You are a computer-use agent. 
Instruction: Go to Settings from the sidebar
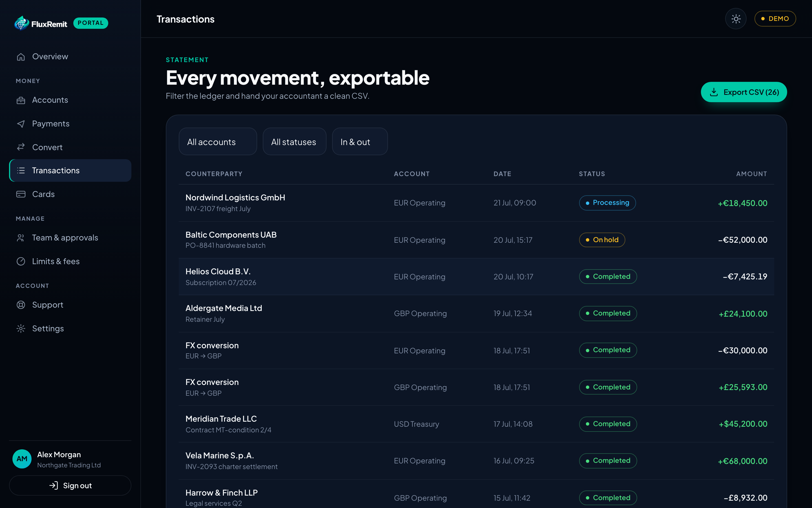(70, 329)
